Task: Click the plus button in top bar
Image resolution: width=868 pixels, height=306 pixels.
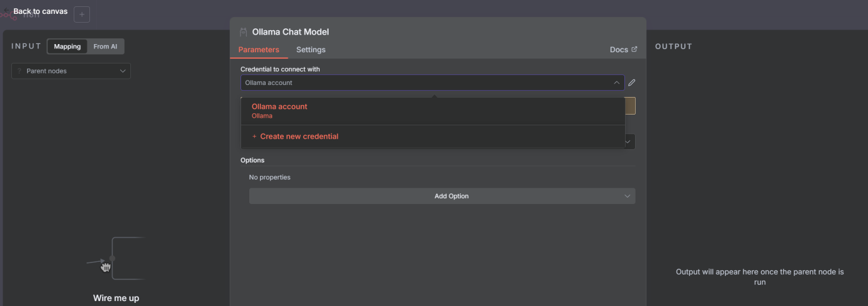Action: click(82, 14)
